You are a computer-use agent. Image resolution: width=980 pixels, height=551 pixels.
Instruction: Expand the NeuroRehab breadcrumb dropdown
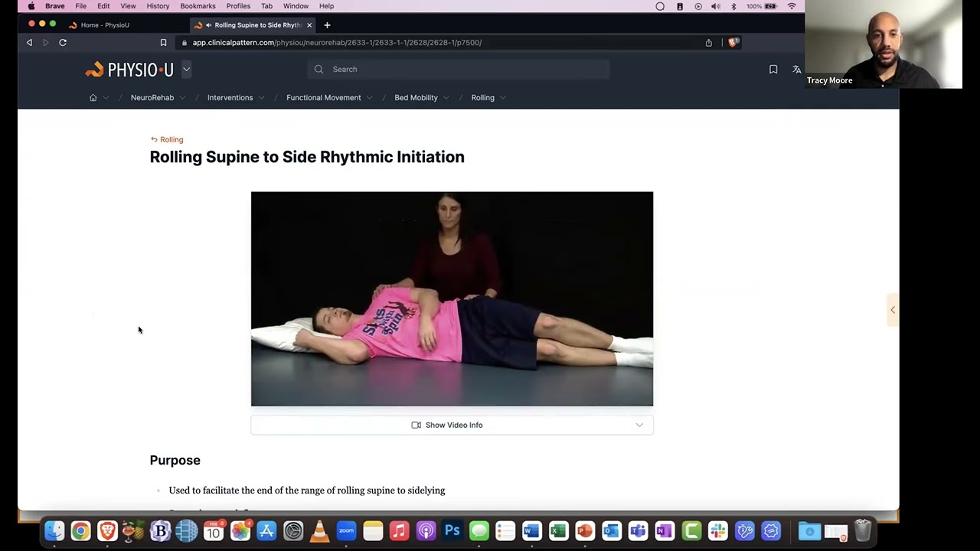pyautogui.click(x=184, y=97)
